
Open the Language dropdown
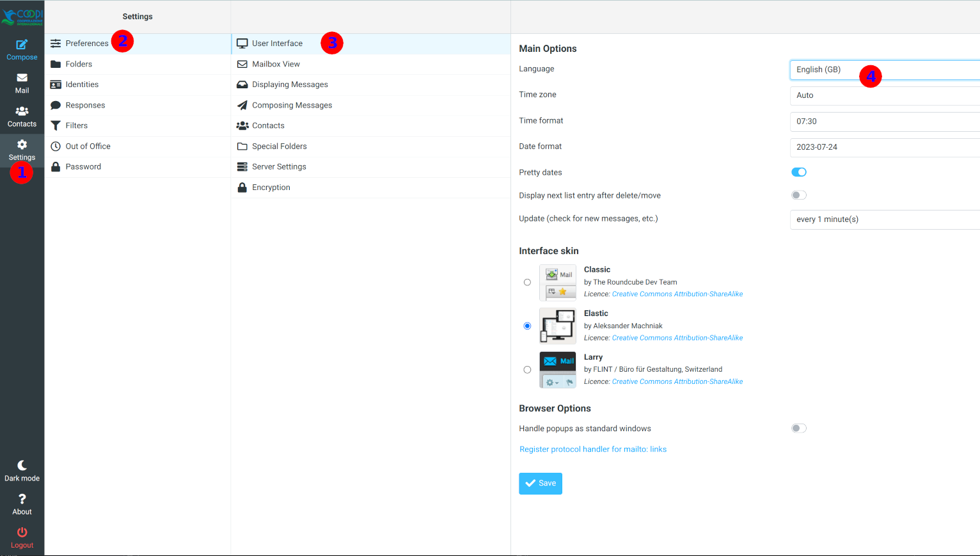pyautogui.click(x=884, y=70)
